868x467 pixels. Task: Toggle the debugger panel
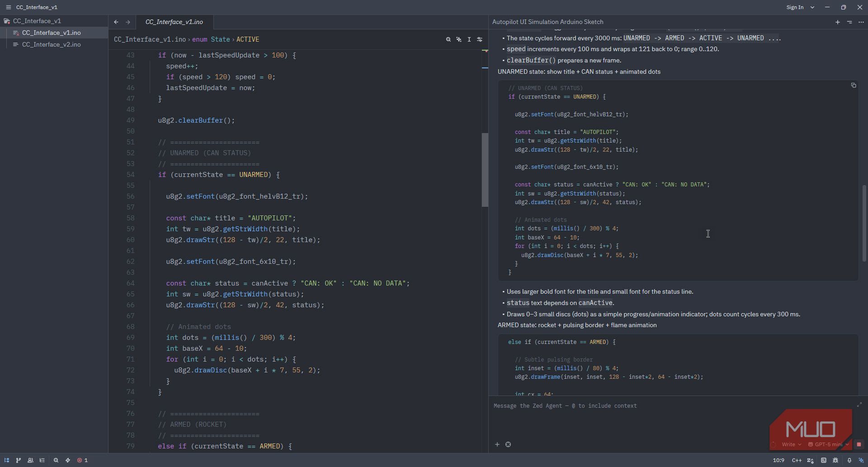(x=835, y=460)
